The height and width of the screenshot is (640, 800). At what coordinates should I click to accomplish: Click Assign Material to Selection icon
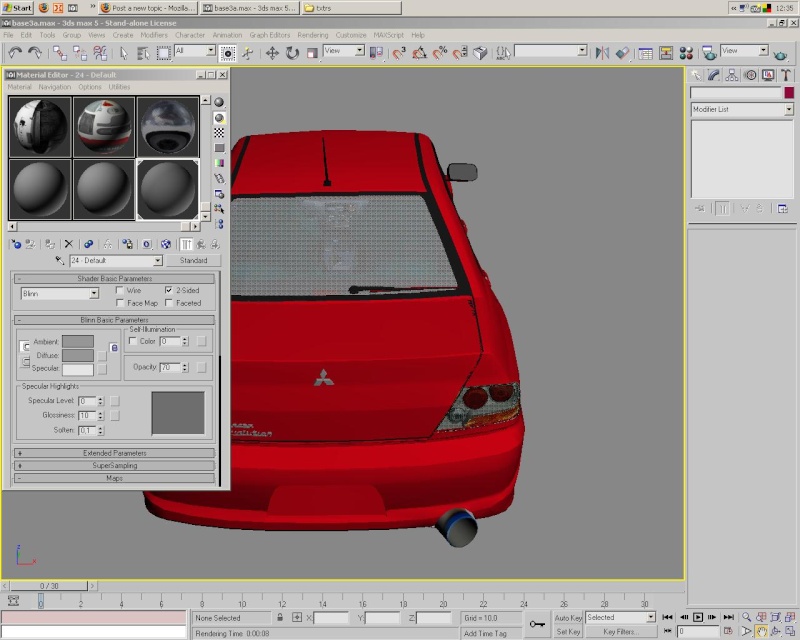49,244
